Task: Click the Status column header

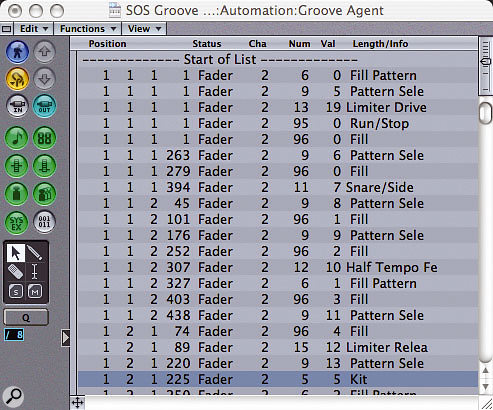Action: click(x=207, y=44)
